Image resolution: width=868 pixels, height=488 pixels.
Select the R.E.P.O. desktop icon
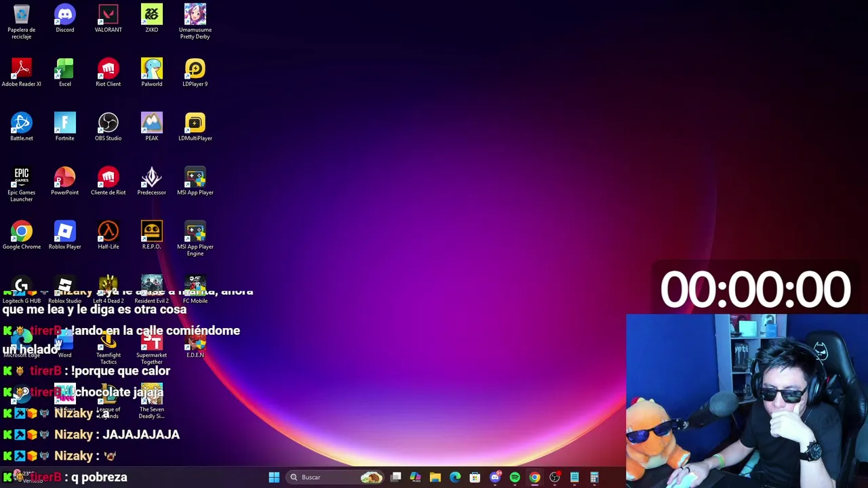coord(152,235)
